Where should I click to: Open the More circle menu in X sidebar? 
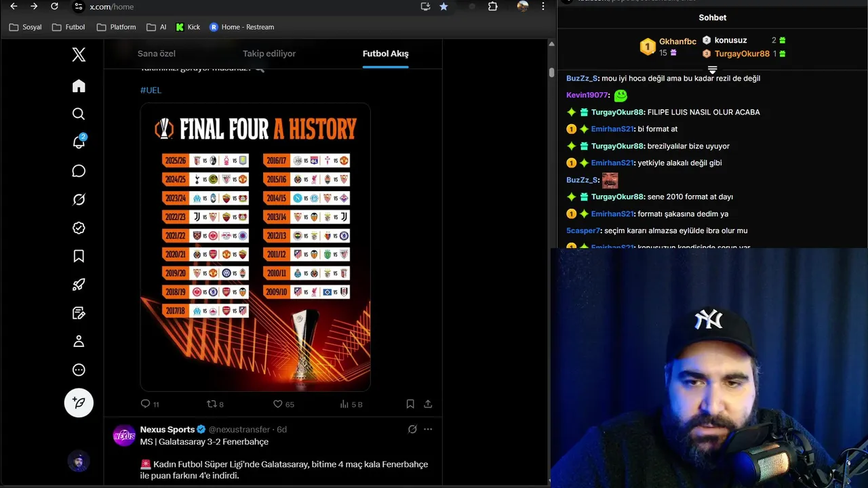click(79, 370)
